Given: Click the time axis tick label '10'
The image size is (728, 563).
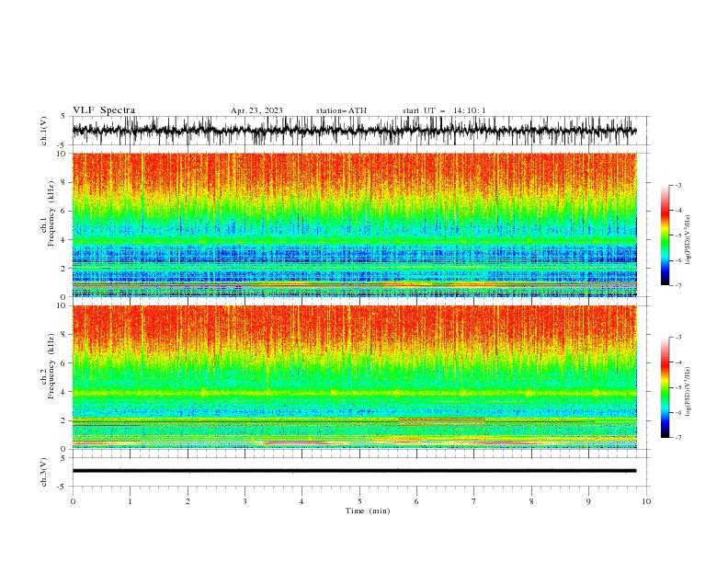Looking at the screenshot, I should (x=646, y=501).
